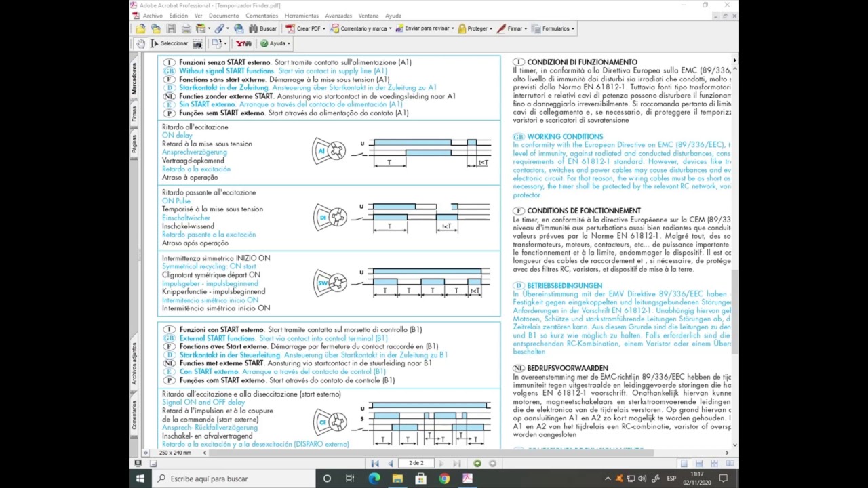Image resolution: width=868 pixels, height=488 pixels.
Task: Click the 'ON Pulse' text in the document
Action: (176, 201)
